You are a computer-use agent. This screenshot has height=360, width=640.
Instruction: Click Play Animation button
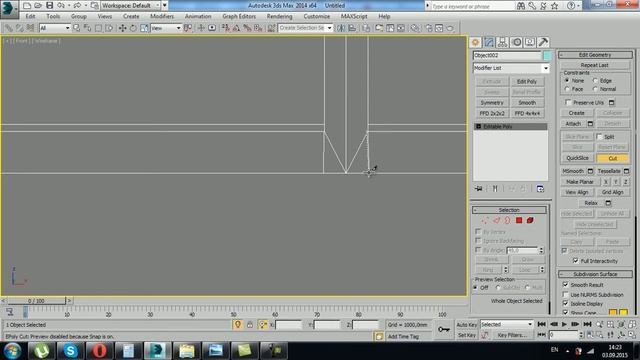pos(564,324)
